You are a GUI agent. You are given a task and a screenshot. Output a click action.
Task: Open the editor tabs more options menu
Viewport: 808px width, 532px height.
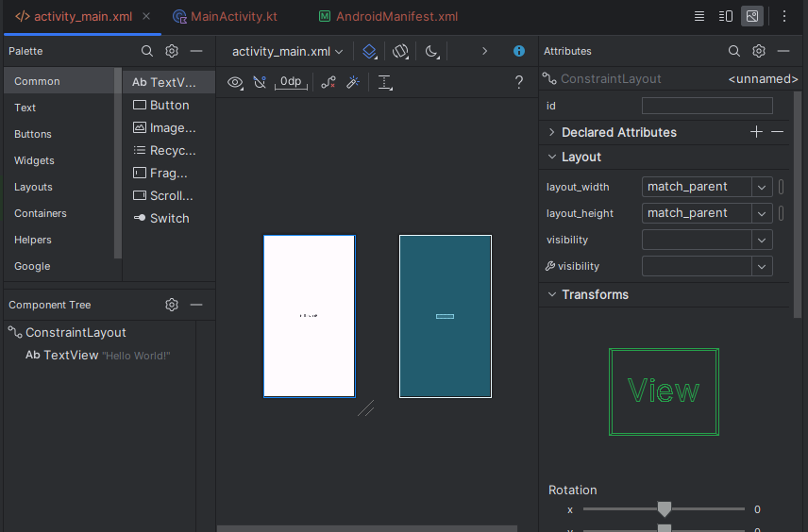tap(784, 16)
